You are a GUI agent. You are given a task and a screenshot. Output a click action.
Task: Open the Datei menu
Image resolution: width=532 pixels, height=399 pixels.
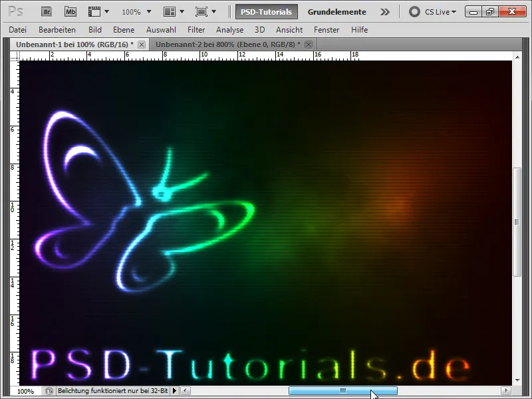point(18,30)
